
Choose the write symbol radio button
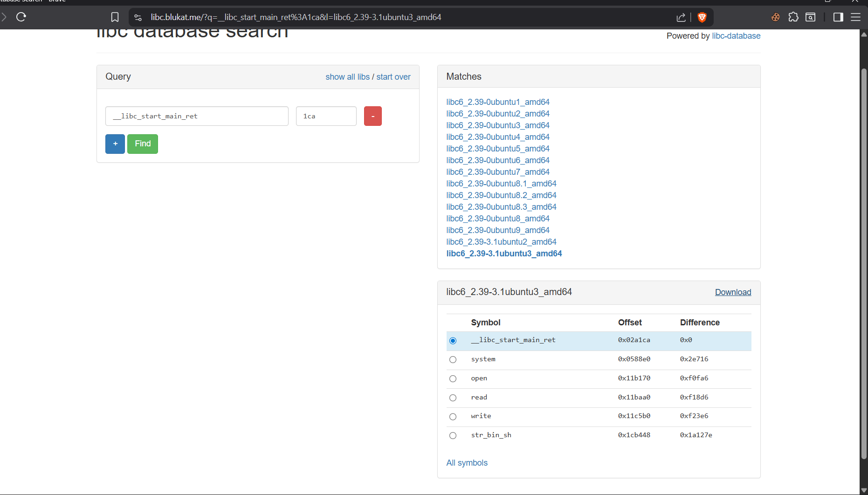click(453, 416)
